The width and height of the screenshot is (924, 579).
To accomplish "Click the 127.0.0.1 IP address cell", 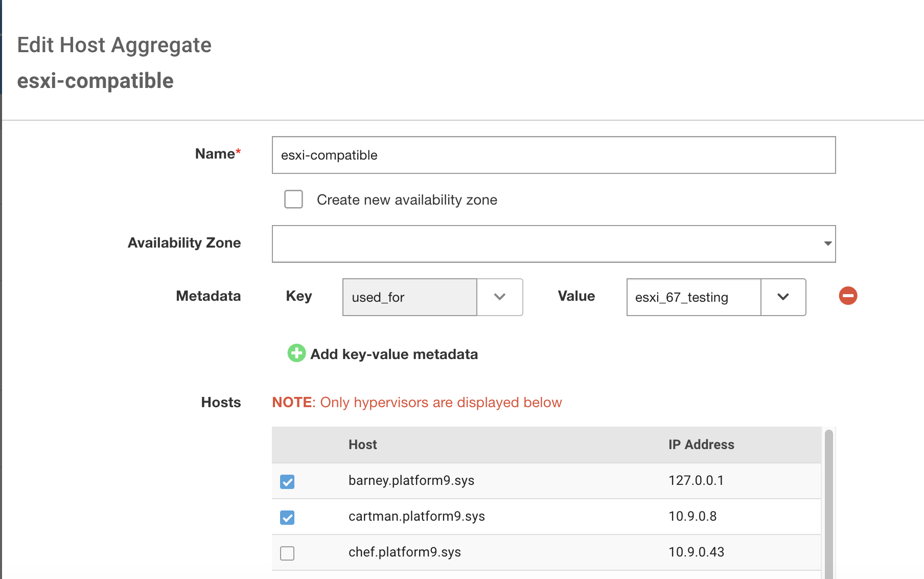I will coord(696,480).
